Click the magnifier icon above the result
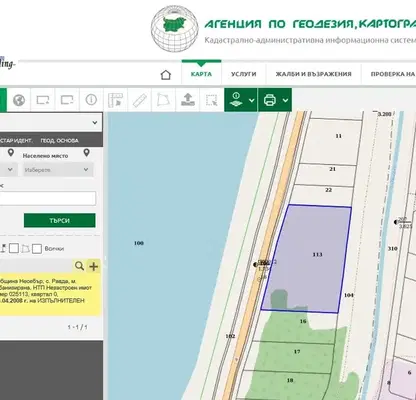Screen dimensions: 416x400 79,266
